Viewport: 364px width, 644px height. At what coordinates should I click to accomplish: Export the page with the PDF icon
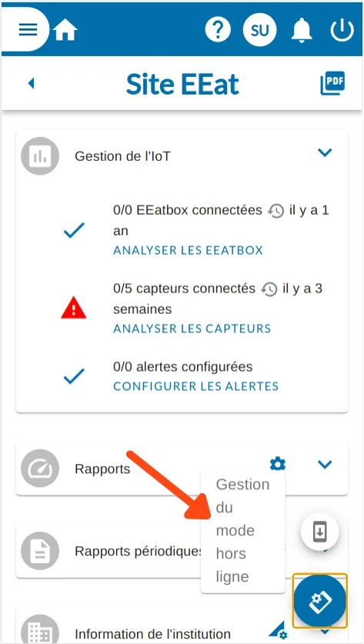(x=332, y=84)
